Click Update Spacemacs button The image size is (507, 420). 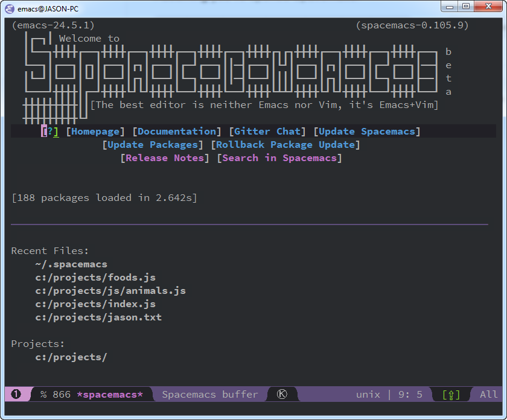(x=367, y=132)
